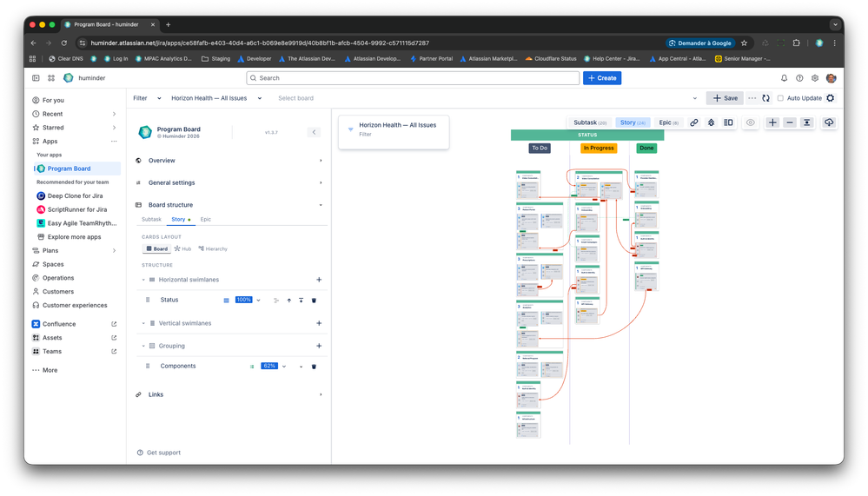868x496 pixels.
Task: Move Status to bottom arrow icon
Action: [x=301, y=300]
